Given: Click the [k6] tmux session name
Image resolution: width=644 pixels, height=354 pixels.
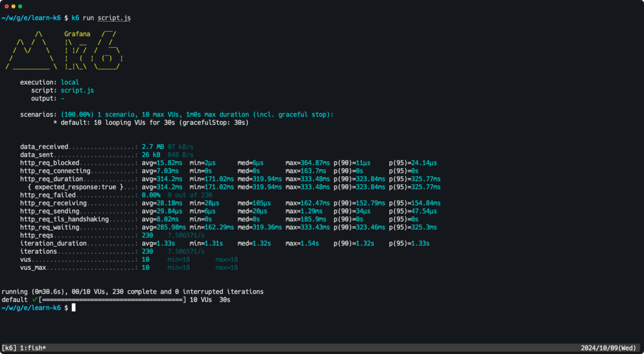Looking at the screenshot, I should coord(9,348).
